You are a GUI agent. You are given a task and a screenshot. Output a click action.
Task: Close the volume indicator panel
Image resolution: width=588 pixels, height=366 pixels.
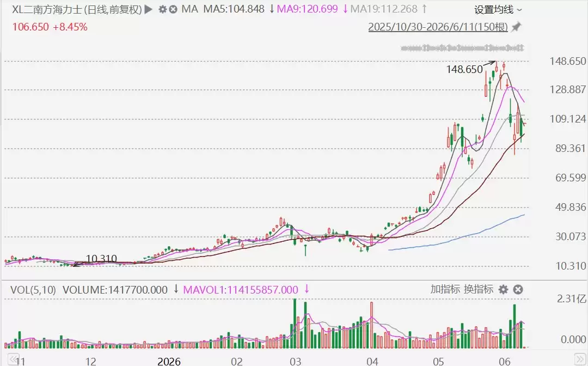click(x=518, y=290)
